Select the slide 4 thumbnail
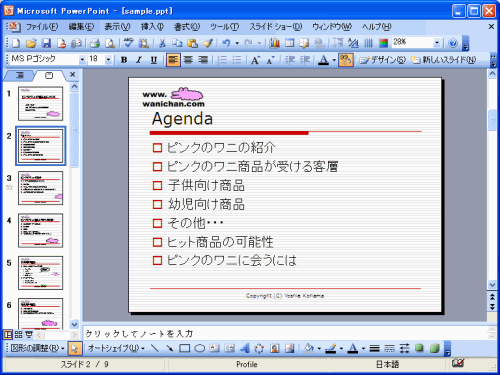Viewport: 500px width, 375px height. pyautogui.click(x=40, y=230)
